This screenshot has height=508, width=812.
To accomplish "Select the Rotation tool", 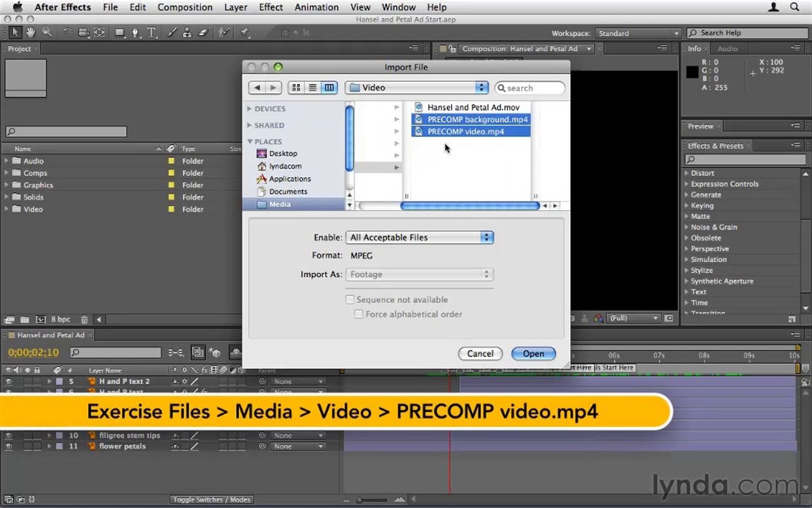I will coord(68,32).
